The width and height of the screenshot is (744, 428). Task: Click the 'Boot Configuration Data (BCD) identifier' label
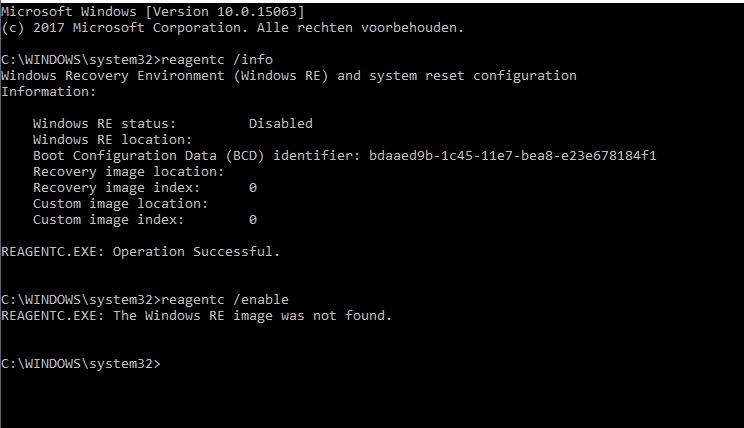[192, 155]
